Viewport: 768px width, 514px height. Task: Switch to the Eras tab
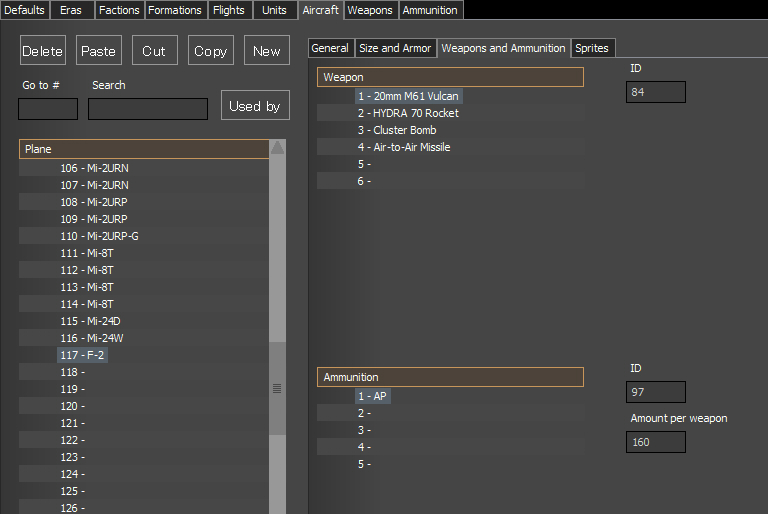pos(72,10)
